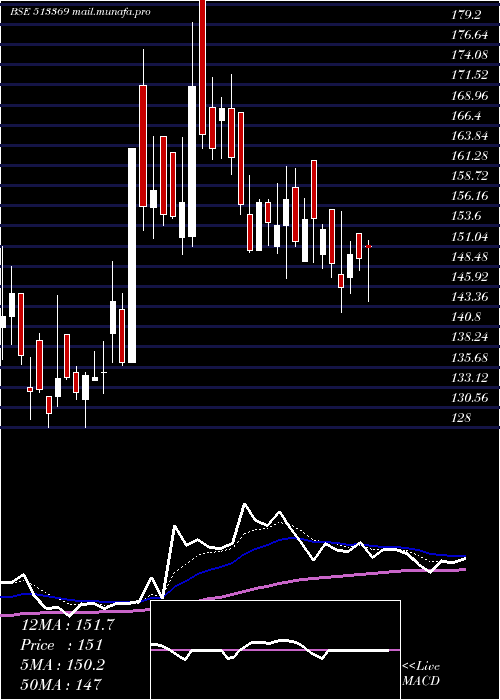
Task: Click the 176.64 price axis label
Action: tap(469, 35)
